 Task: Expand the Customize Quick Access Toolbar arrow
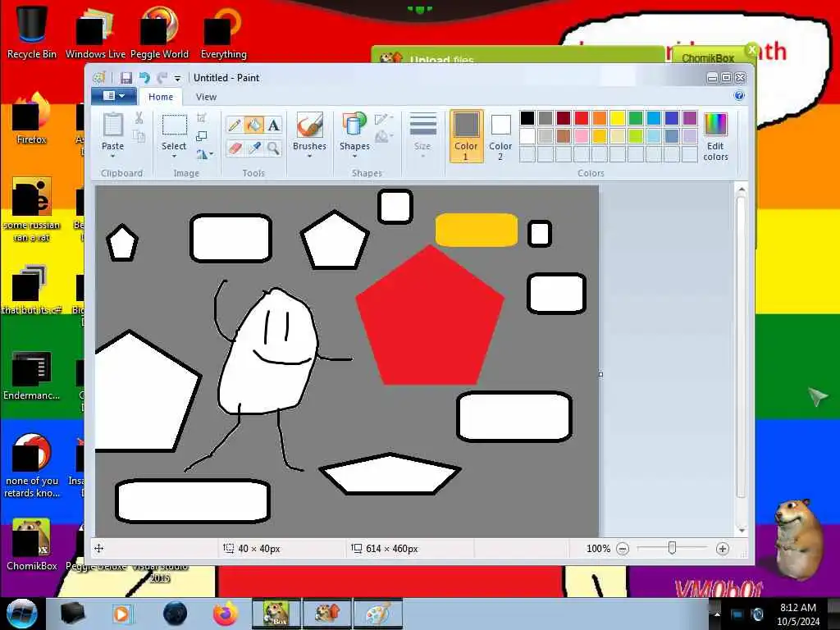coord(177,78)
